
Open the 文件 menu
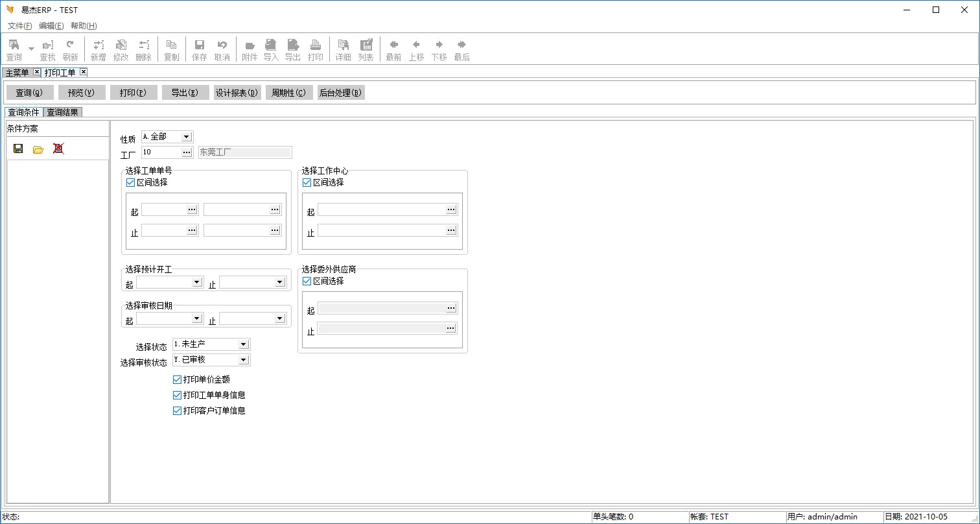coord(19,26)
